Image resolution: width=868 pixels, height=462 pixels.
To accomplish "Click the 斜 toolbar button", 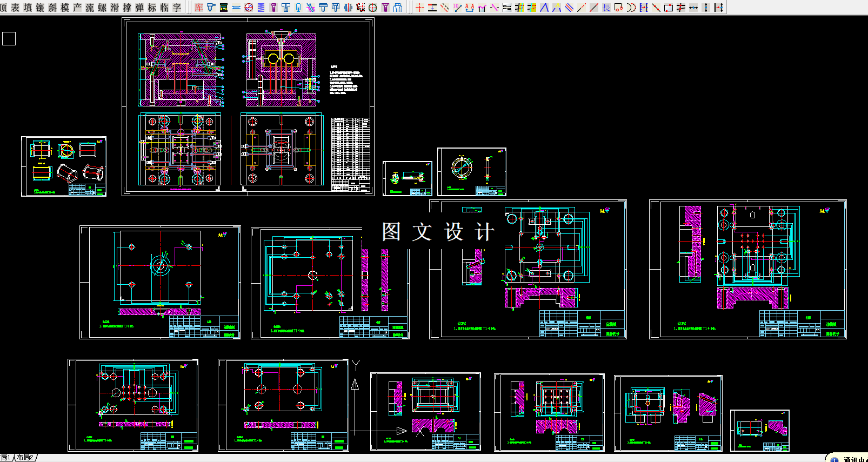I will pyautogui.click(x=52, y=8).
